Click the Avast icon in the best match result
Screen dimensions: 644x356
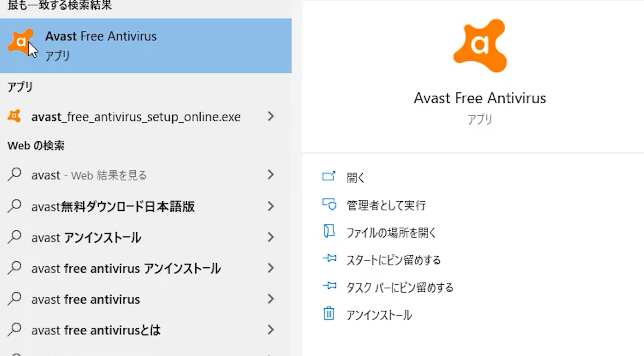tap(20, 41)
